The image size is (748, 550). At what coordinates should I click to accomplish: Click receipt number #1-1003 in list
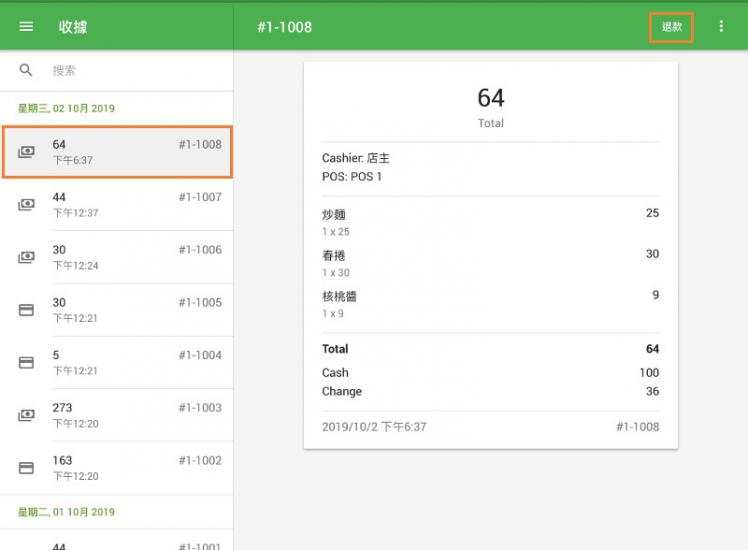tap(200, 407)
